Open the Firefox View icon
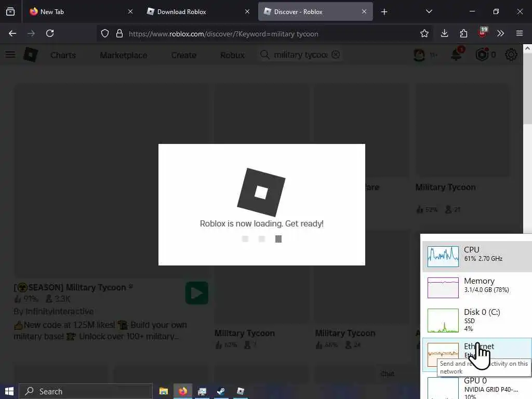 (x=10, y=11)
